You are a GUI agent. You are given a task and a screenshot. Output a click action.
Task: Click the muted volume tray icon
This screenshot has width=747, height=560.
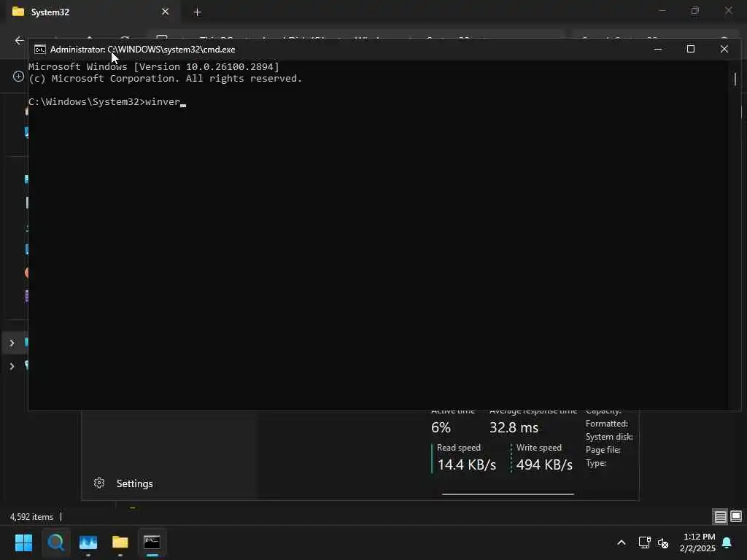point(663,542)
